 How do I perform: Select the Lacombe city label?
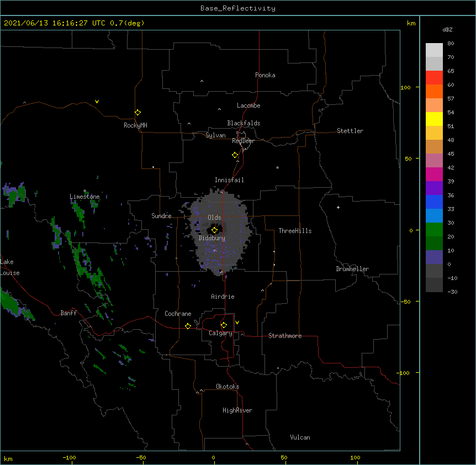[248, 105]
